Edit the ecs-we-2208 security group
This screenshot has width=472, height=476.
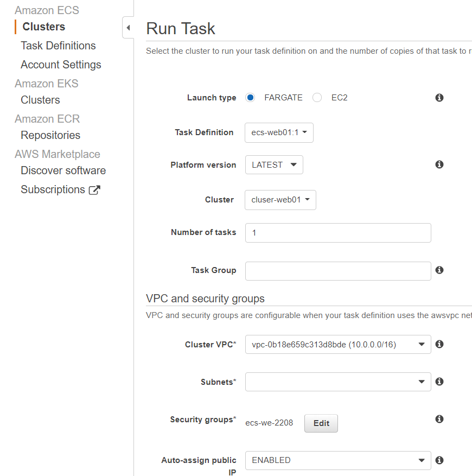(x=321, y=423)
